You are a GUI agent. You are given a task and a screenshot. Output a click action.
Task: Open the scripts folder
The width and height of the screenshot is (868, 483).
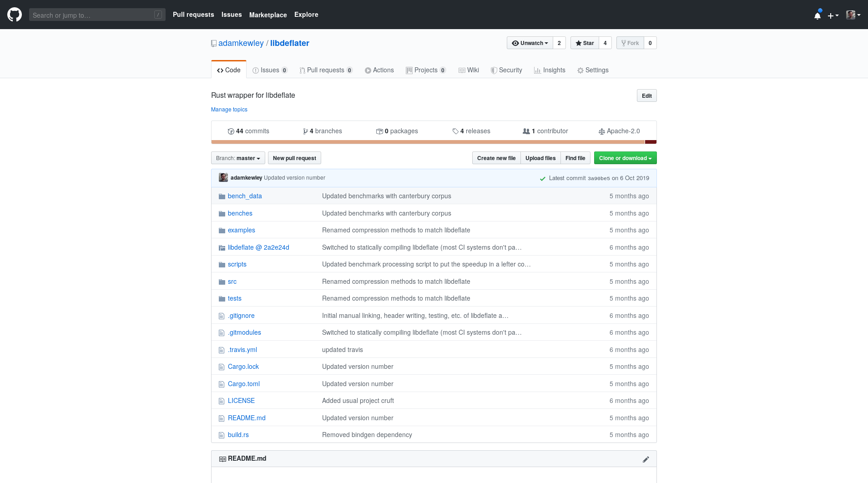tap(237, 264)
